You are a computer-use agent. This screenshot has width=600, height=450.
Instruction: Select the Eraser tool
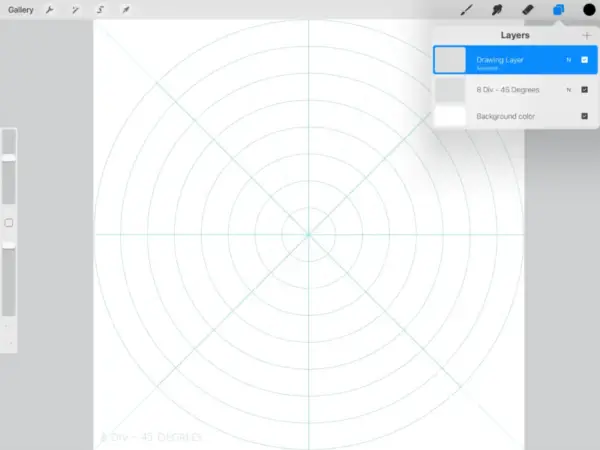pos(528,10)
